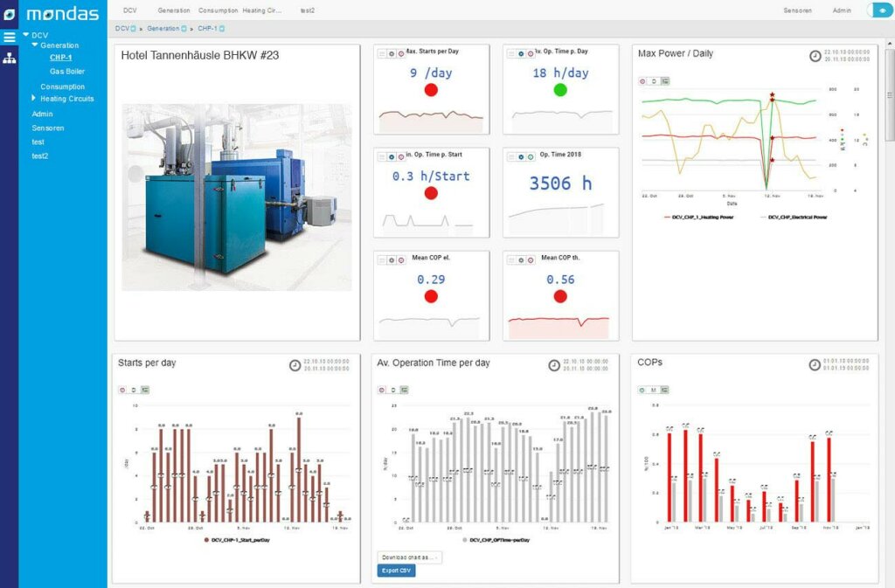
Task: Open the test2 entry in the sidebar
Action: click(x=40, y=156)
